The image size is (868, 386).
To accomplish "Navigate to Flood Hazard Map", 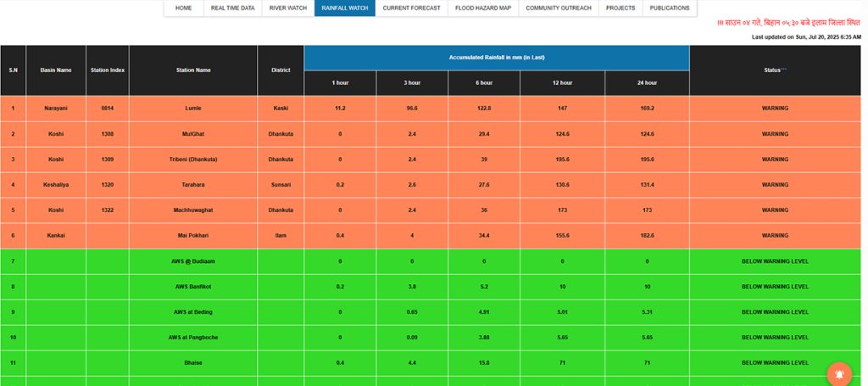I will (x=482, y=8).
